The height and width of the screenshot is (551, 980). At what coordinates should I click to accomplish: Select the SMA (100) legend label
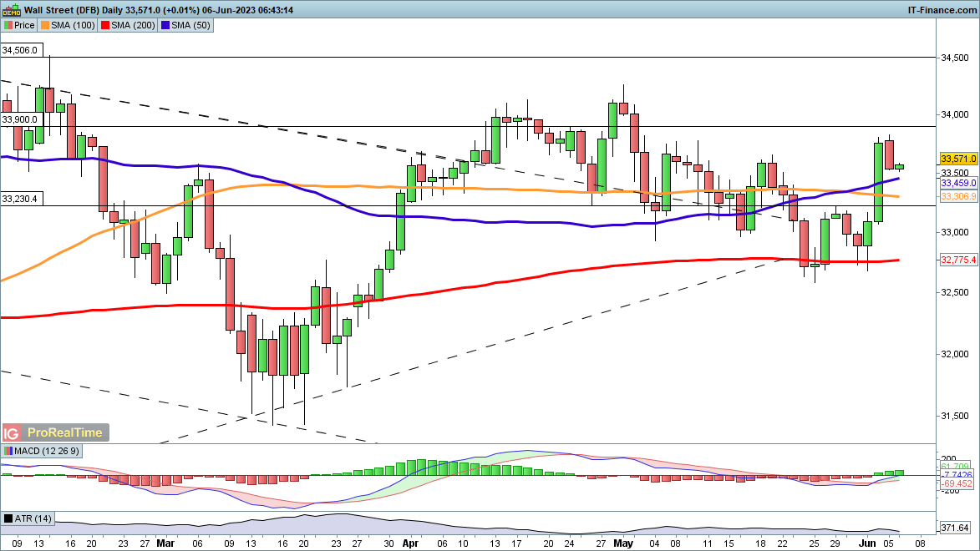pyautogui.click(x=74, y=26)
